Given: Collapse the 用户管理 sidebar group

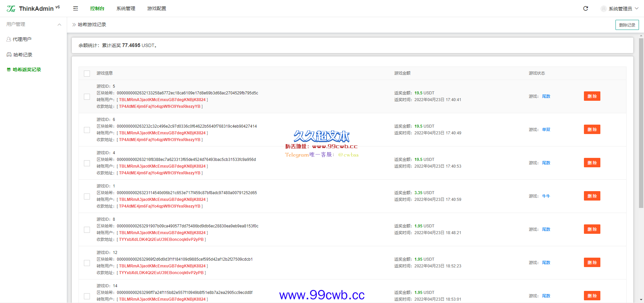Looking at the screenshot, I should click(33, 24).
